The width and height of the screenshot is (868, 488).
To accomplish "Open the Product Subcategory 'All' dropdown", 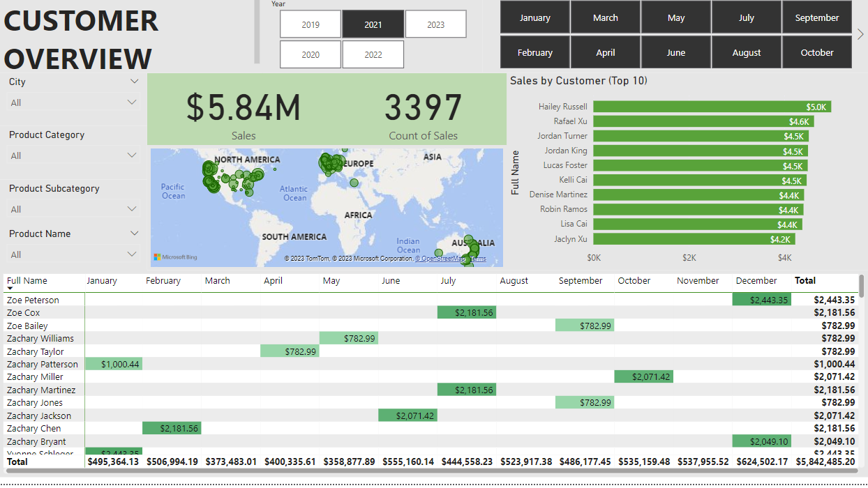I will 74,209.
